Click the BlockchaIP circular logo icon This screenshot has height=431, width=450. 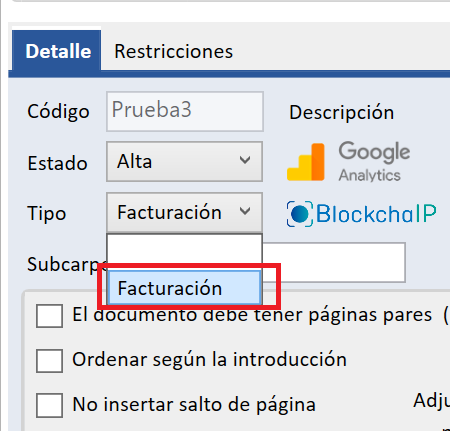coord(300,214)
